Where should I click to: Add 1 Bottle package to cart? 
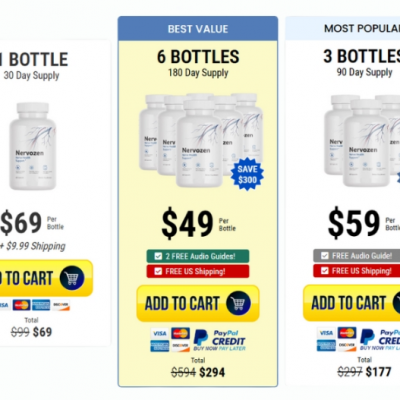46,278
